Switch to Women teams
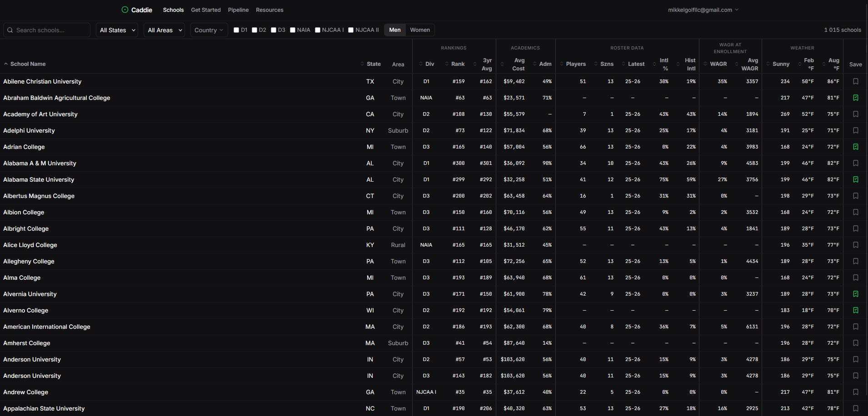868x416 pixels. (420, 30)
